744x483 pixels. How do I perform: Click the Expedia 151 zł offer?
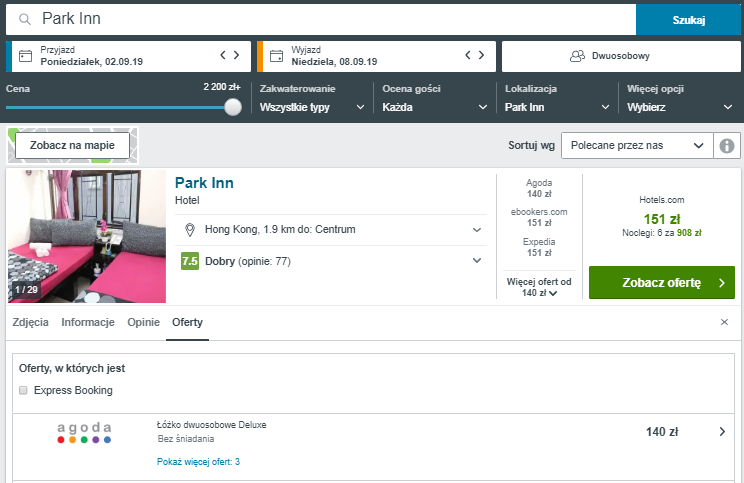click(539, 247)
